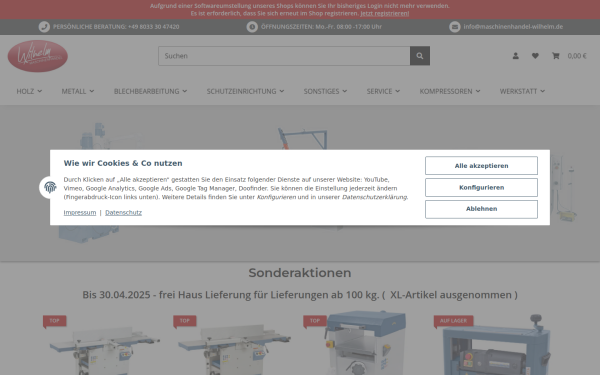Expand the SONSTIGES menu chevron
The height and width of the screenshot is (375, 600).
pyautogui.click(x=345, y=91)
